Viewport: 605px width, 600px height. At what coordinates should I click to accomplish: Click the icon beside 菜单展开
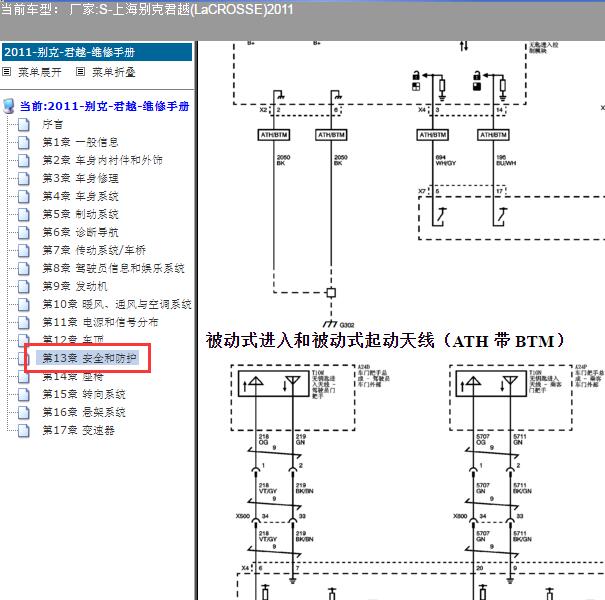coord(6,72)
